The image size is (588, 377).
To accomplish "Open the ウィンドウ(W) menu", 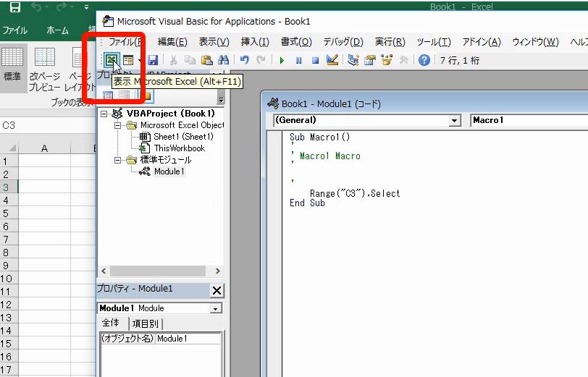I will click(536, 41).
